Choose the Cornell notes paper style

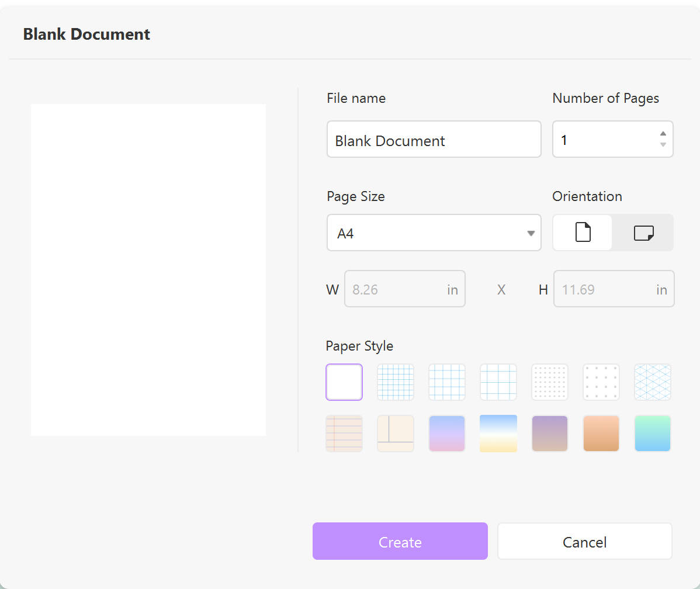[396, 434]
